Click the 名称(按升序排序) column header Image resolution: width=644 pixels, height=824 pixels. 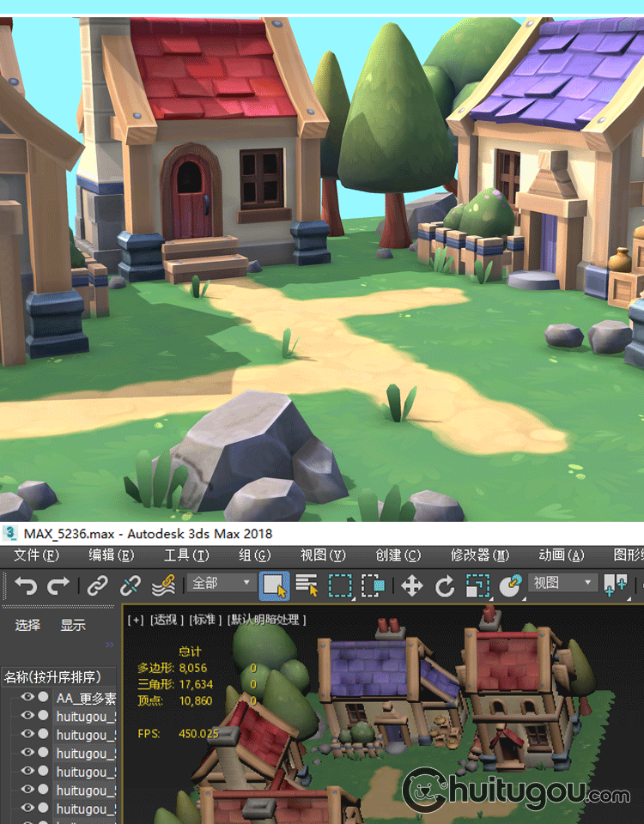(53, 677)
